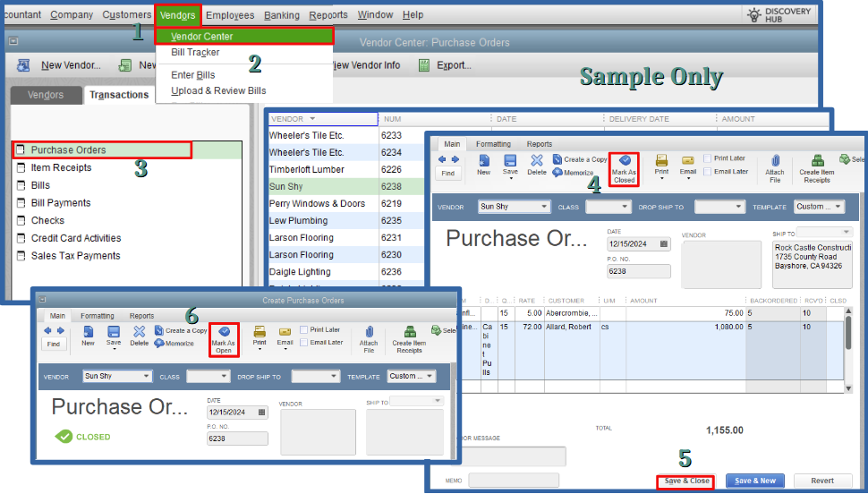
Task: Select Daigle Lighting row
Action: click(346, 272)
